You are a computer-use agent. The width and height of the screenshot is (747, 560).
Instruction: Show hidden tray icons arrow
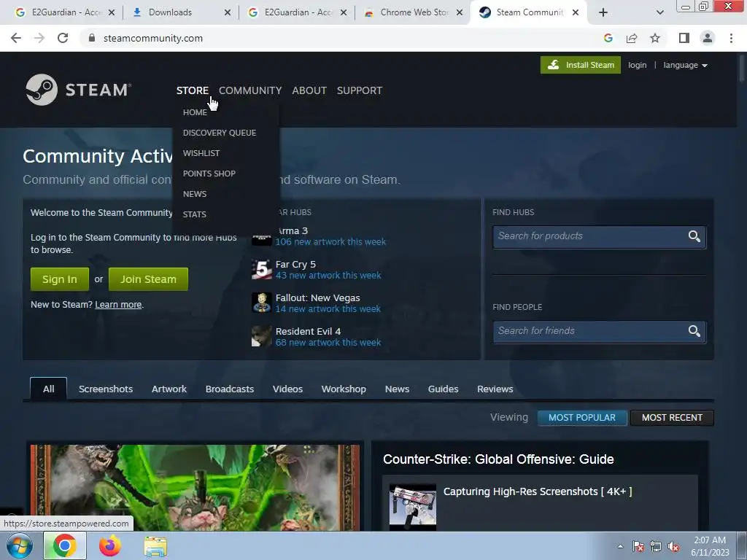pos(620,547)
